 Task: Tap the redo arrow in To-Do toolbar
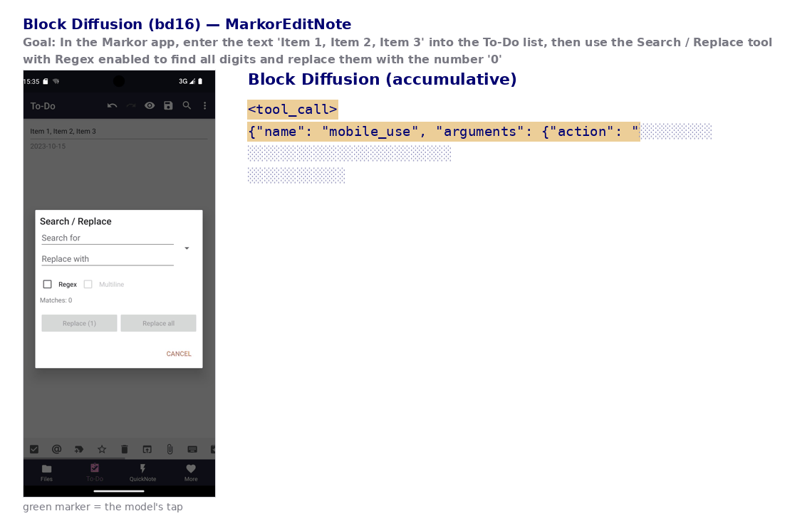coord(131,105)
